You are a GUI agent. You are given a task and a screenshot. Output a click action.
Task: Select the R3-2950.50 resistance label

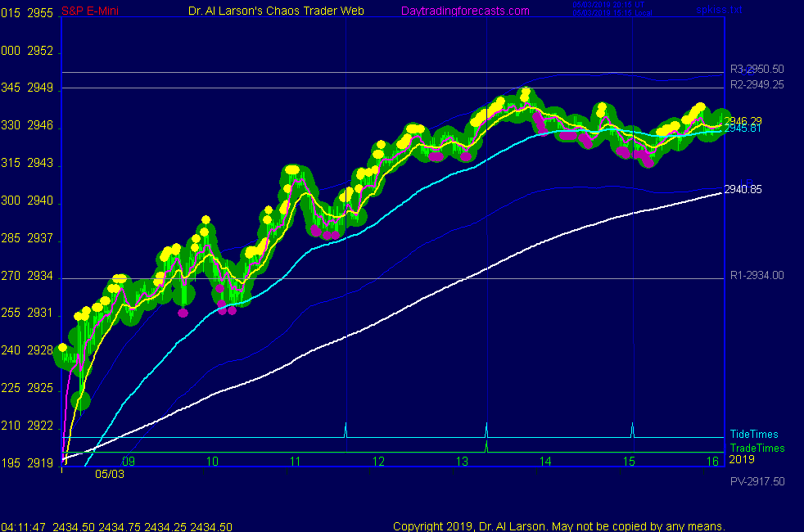(x=757, y=70)
